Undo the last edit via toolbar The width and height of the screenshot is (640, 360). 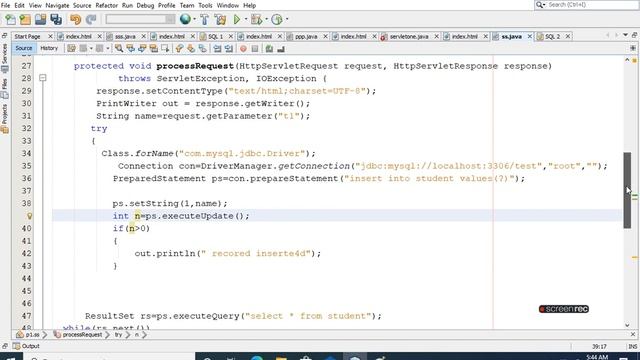pos(75,19)
